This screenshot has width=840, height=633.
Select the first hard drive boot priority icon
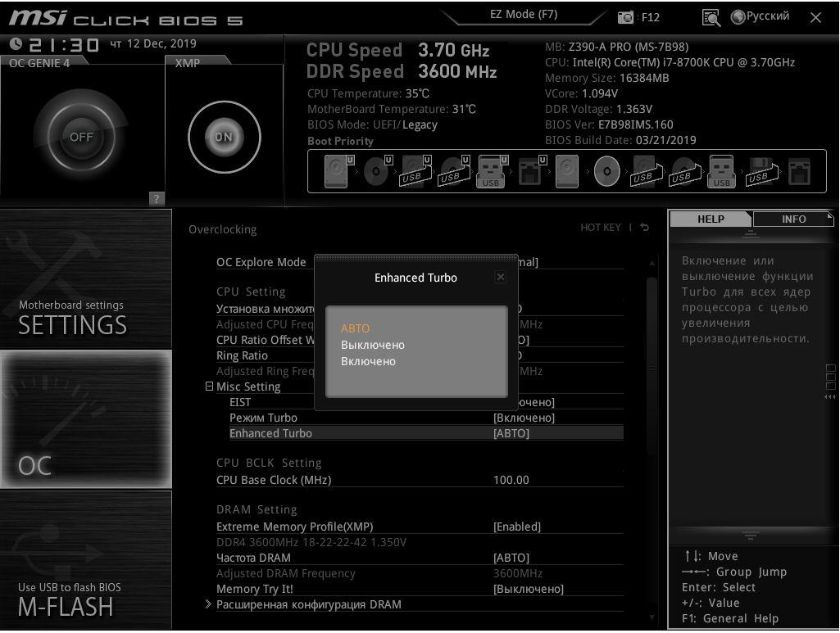pyautogui.click(x=337, y=172)
